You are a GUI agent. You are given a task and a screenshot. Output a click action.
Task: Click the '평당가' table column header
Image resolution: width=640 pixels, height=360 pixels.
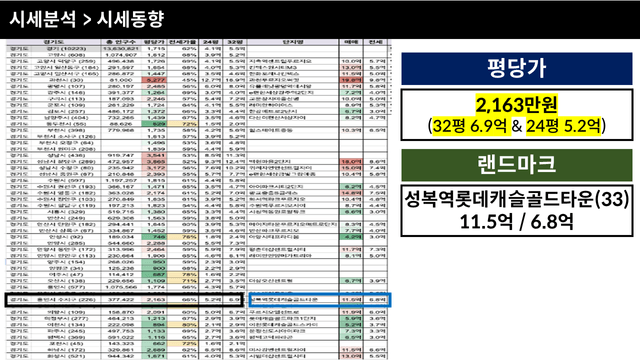coord(154,42)
